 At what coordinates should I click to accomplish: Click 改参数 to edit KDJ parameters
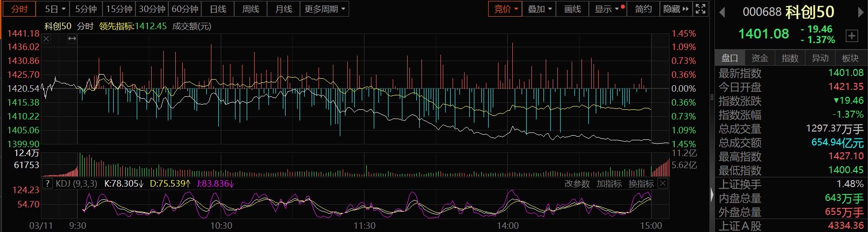577,184
